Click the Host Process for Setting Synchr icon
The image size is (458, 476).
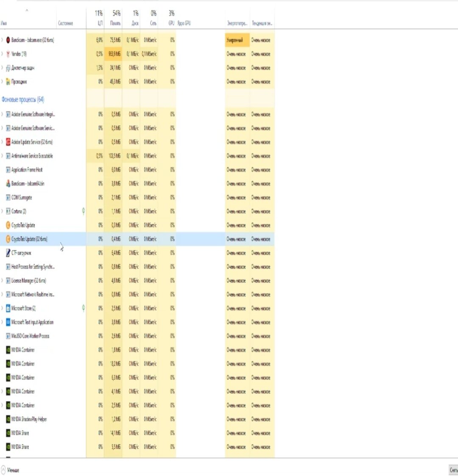tap(8, 267)
